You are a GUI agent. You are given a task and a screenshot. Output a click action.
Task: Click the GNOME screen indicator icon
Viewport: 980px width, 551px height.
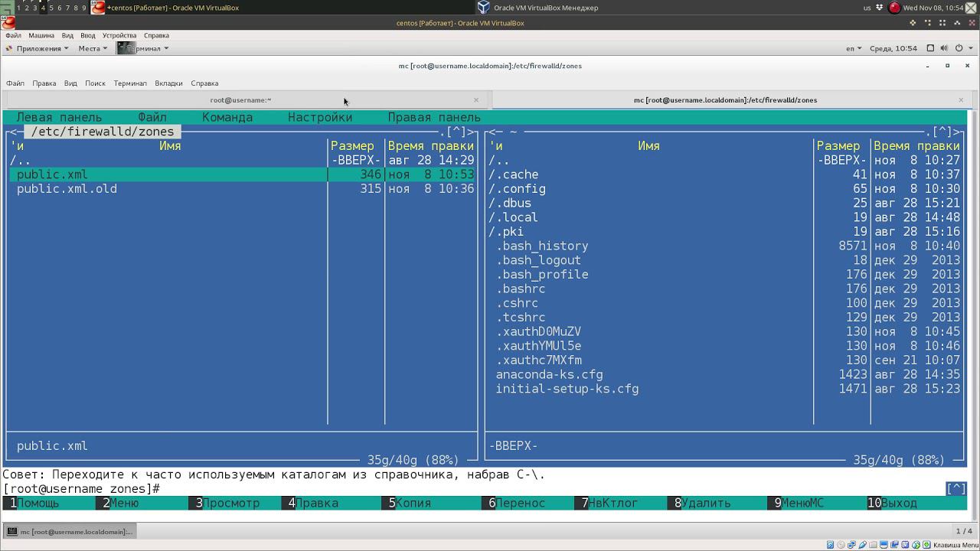point(930,48)
